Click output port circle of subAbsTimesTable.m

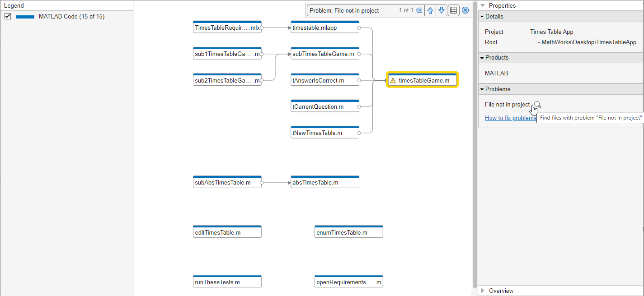(262, 183)
